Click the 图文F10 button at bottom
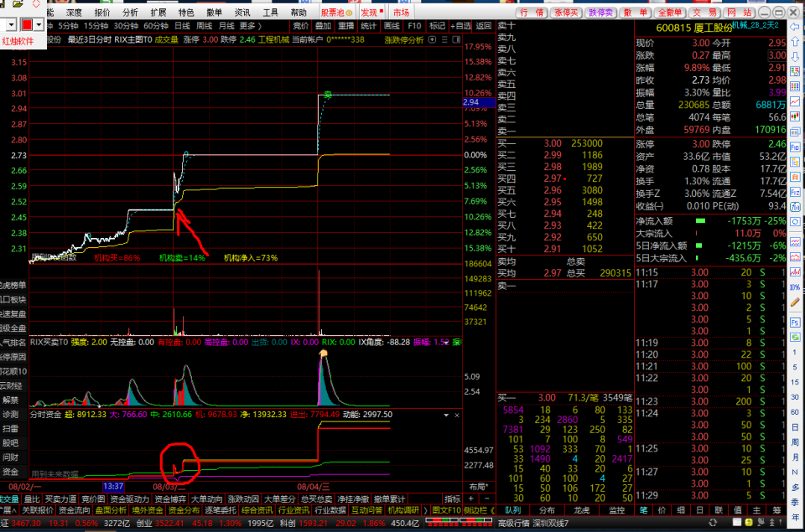This screenshot has width=805, height=532. pyautogui.click(x=446, y=510)
